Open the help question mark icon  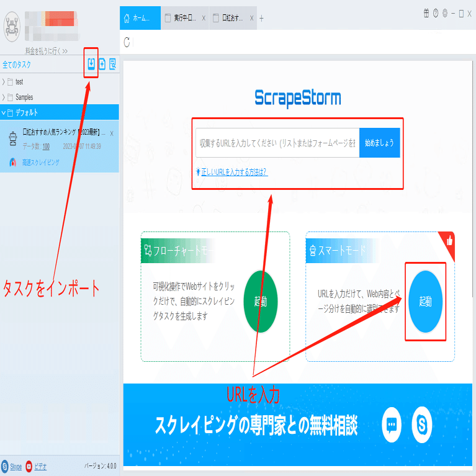coord(436,14)
